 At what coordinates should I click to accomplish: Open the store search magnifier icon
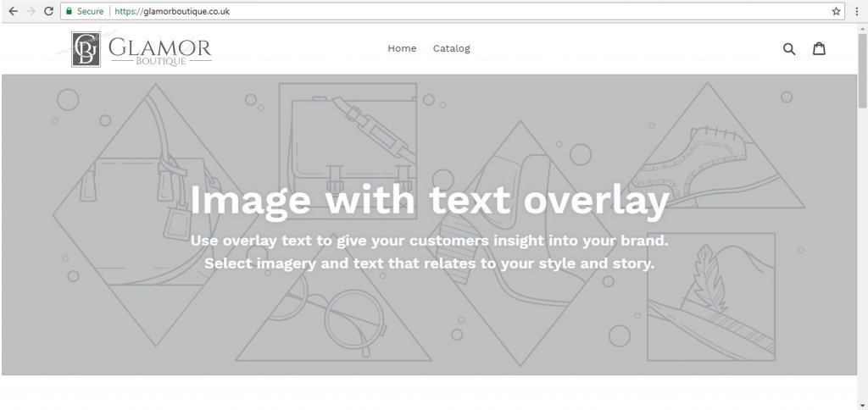coord(789,48)
